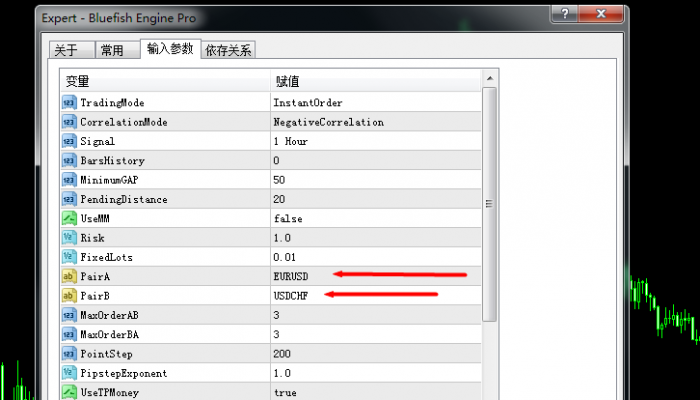This screenshot has width=700, height=400.
Task: Select the MaxOrderAB variable name
Action: (x=109, y=315)
